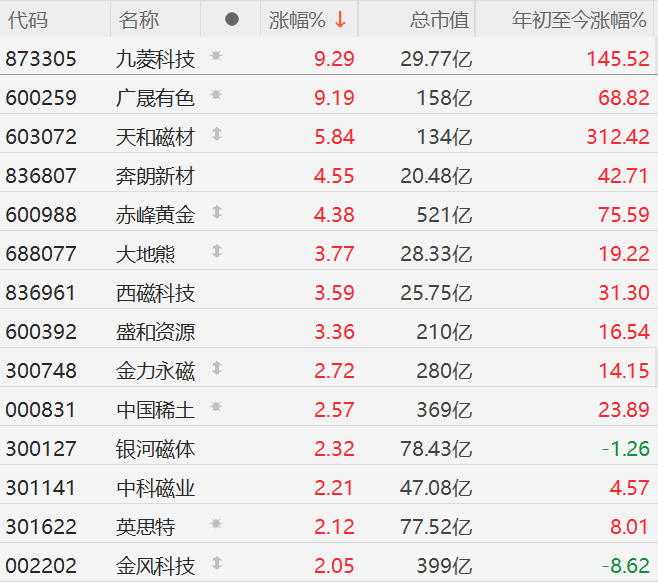Image resolution: width=658 pixels, height=582 pixels.
Task: Click the 9.19 daily gain value
Action: click(334, 98)
